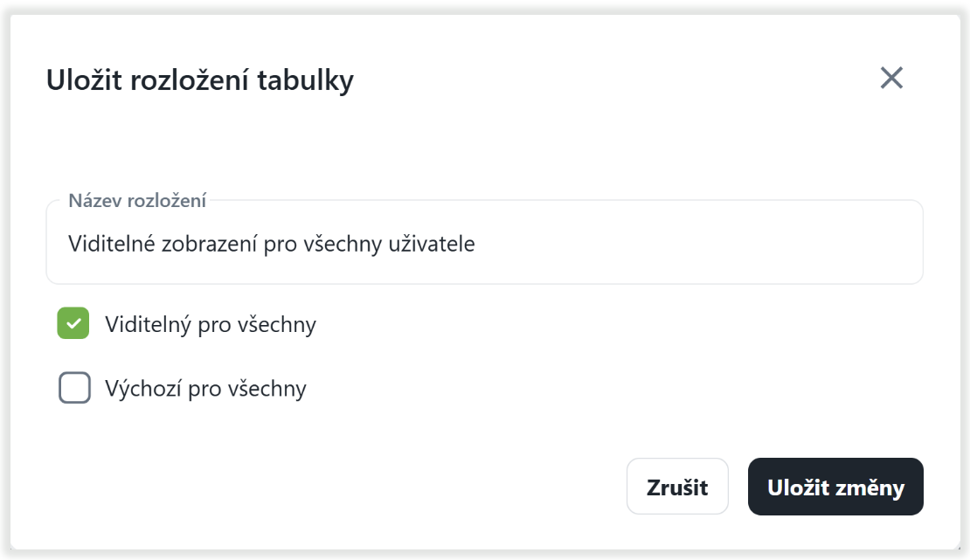Uncheck the Viditelný pro všechny checkbox
The width and height of the screenshot is (970, 560).
coord(73,324)
